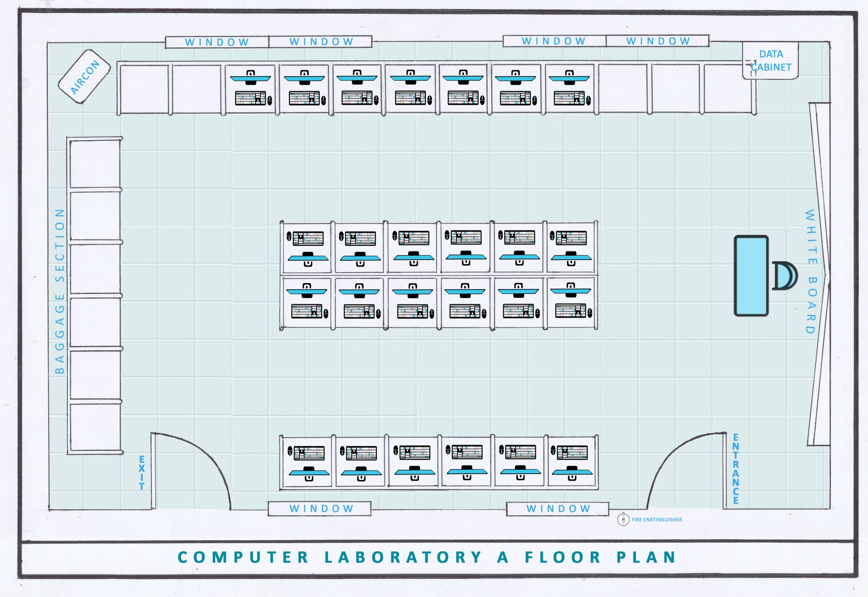Select the blue teacher's desk
This screenshot has height=597, width=868.
(751, 276)
